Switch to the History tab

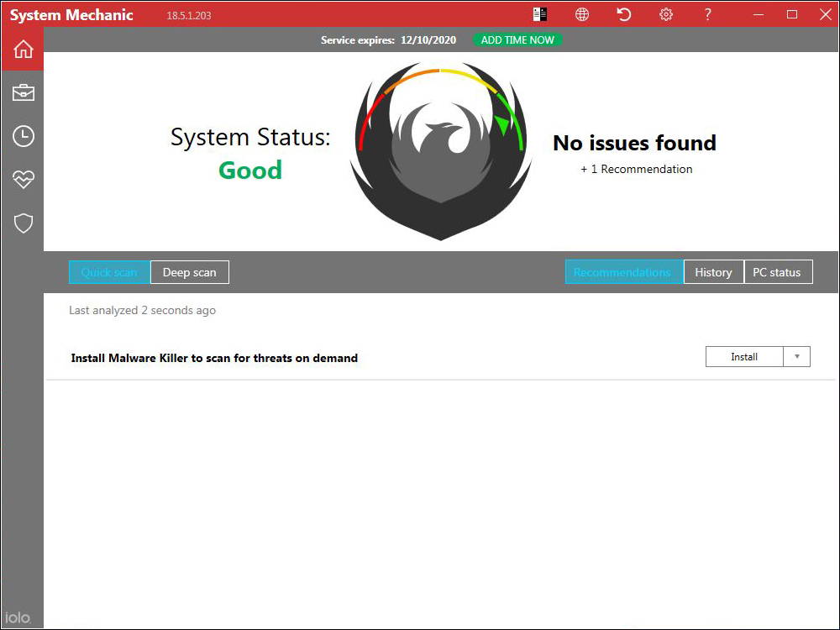(713, 272)
